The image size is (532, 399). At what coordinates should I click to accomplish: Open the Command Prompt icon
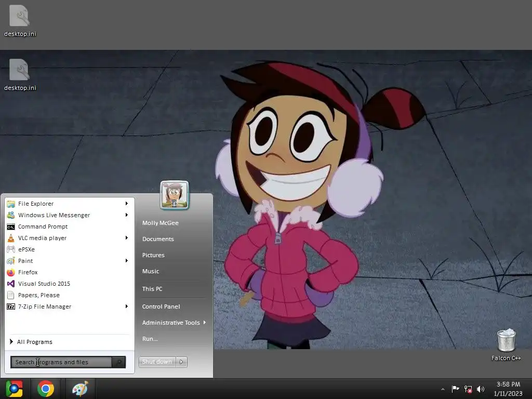[x=11, y=227]
